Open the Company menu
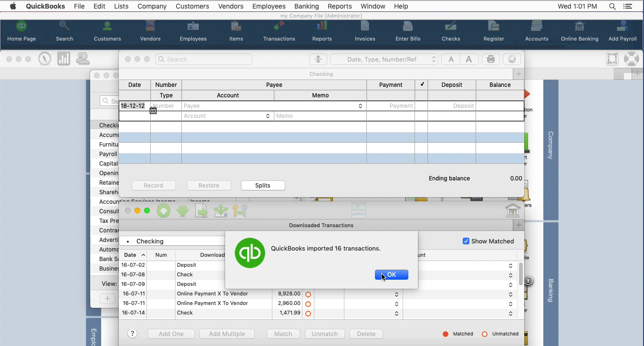The image size is (644, 346). [152, 6]
